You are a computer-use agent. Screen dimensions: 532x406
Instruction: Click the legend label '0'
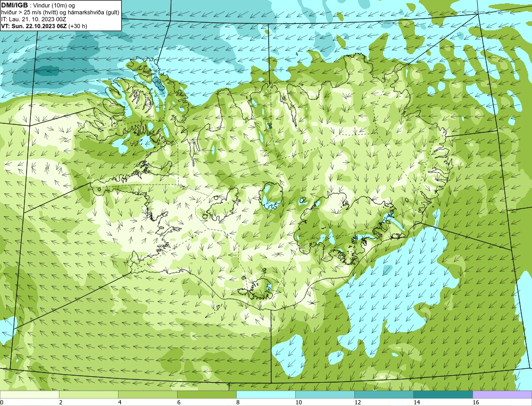point(2,402)
